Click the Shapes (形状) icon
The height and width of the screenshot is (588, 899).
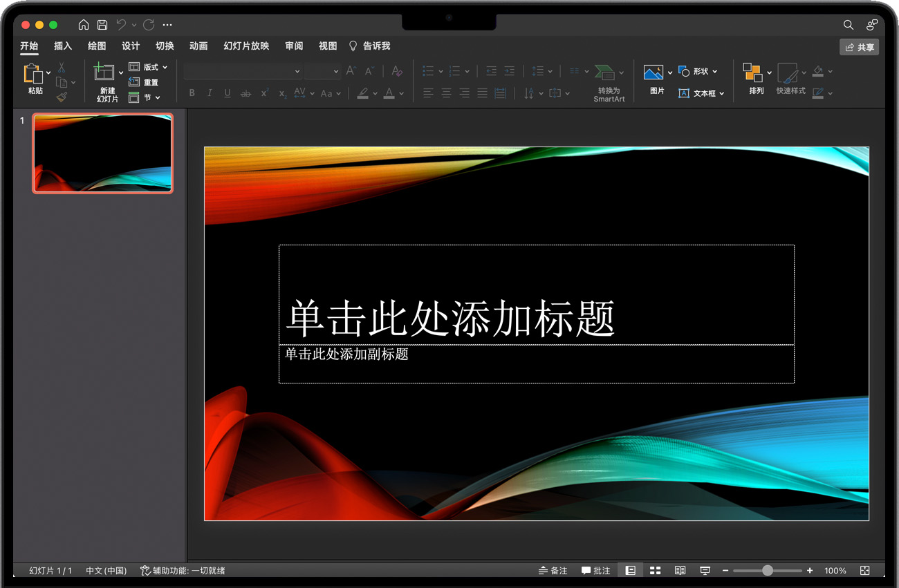point(684,71)
